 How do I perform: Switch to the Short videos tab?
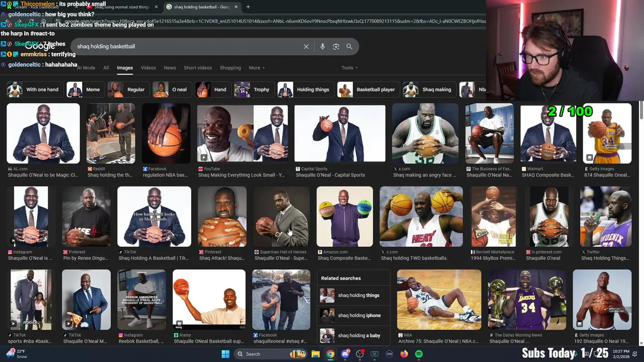tap(198, 68)
